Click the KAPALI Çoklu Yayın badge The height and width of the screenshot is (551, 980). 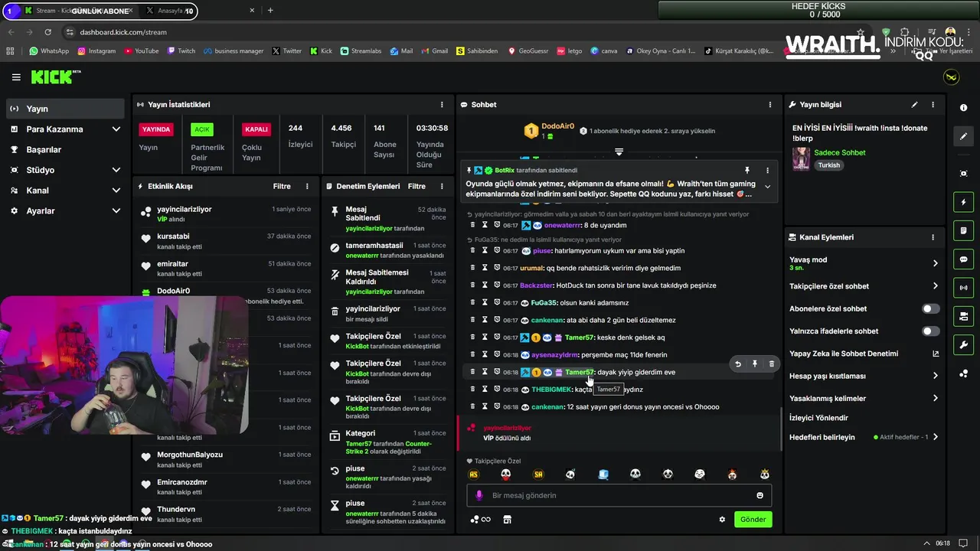[x=256, y=129]
